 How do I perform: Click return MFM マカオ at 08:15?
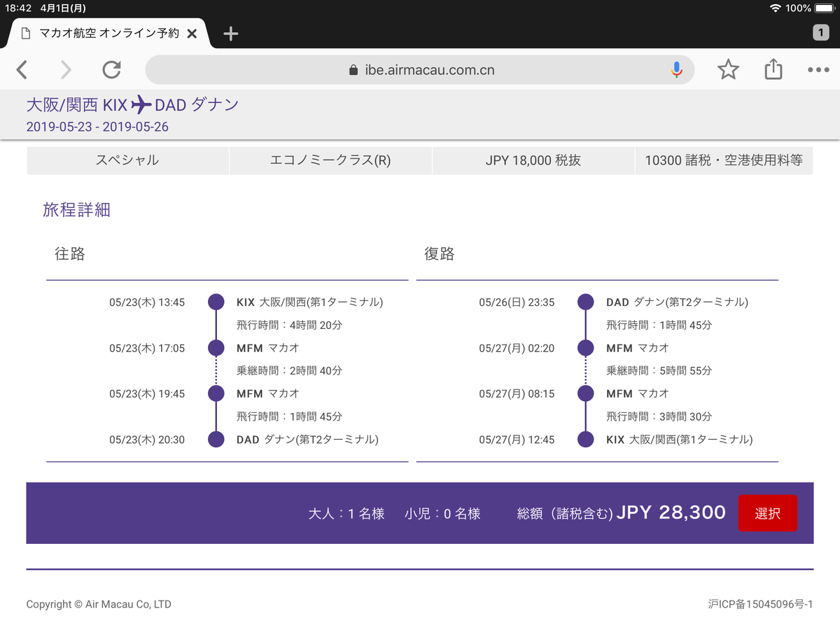[x=638, y=393]
